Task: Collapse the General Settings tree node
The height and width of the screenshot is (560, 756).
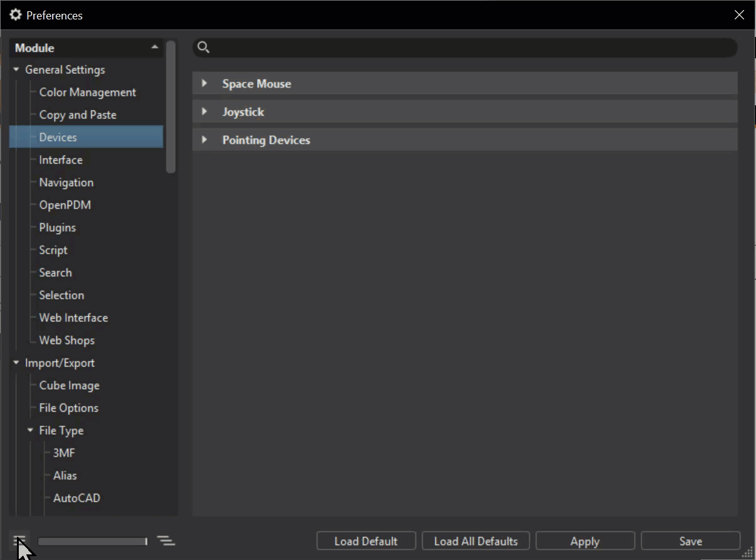Action: pyautogui.click(x=16, y=70)
